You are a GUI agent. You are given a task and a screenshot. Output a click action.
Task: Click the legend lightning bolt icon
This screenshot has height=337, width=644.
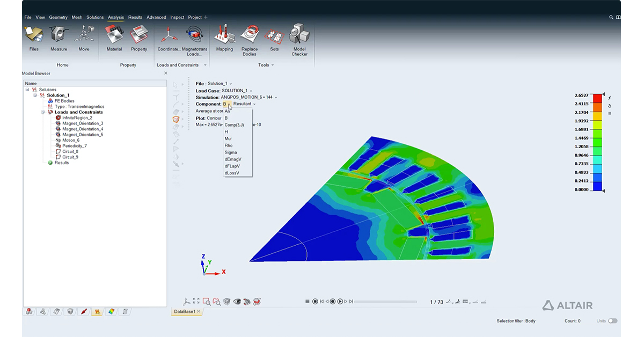610,98
